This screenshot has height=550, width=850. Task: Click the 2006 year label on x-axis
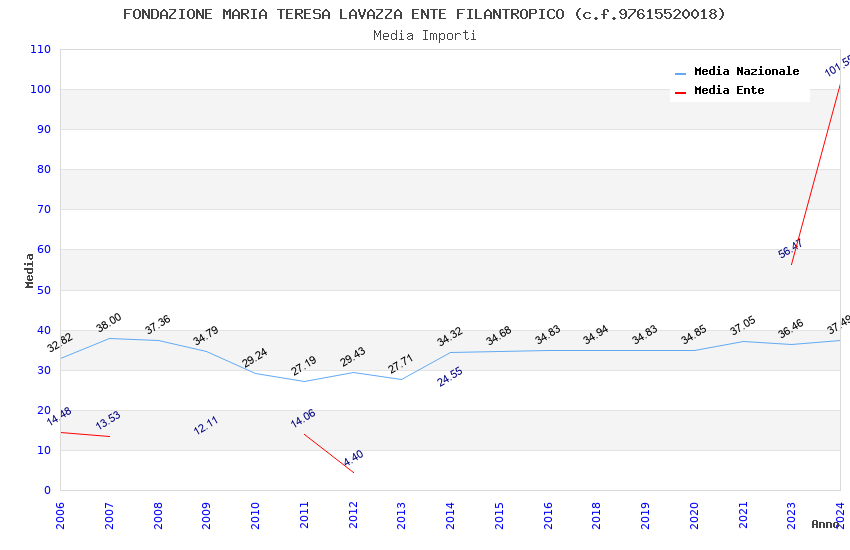(60, 515)
